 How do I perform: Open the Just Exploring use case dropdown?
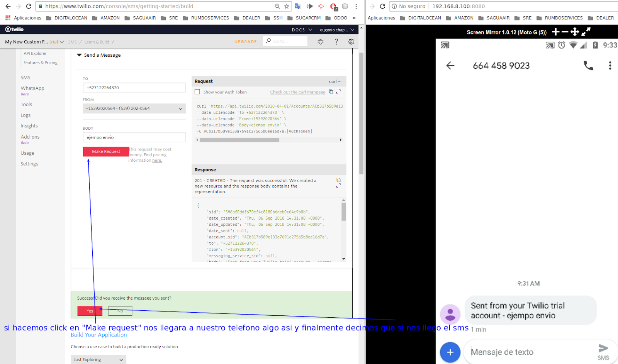98,359
